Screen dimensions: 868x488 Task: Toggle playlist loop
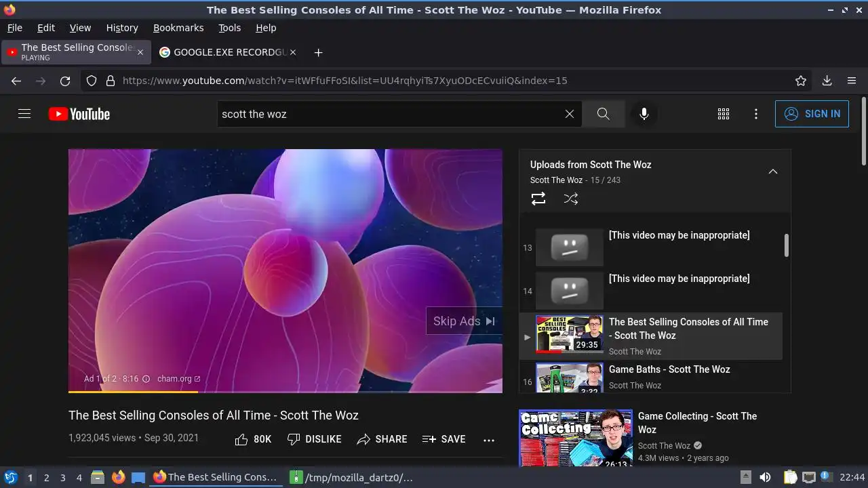click(x=538, y=199)
